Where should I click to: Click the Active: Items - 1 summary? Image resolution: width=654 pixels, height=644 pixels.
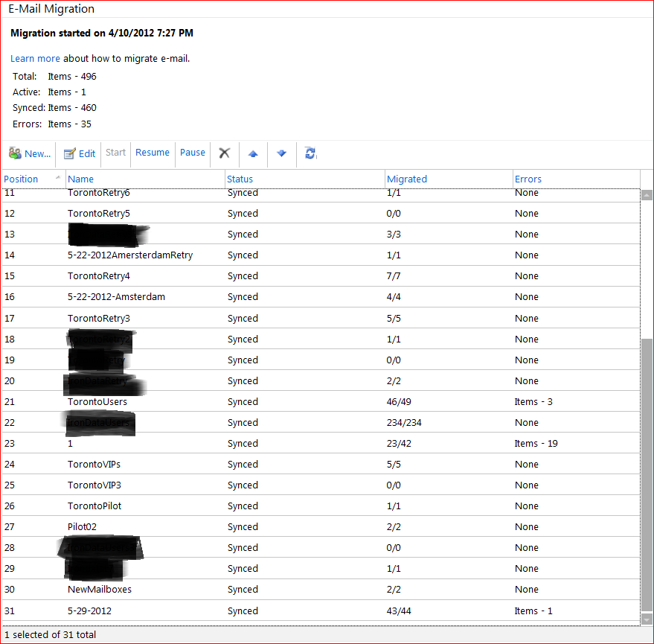tap(49, 92)
